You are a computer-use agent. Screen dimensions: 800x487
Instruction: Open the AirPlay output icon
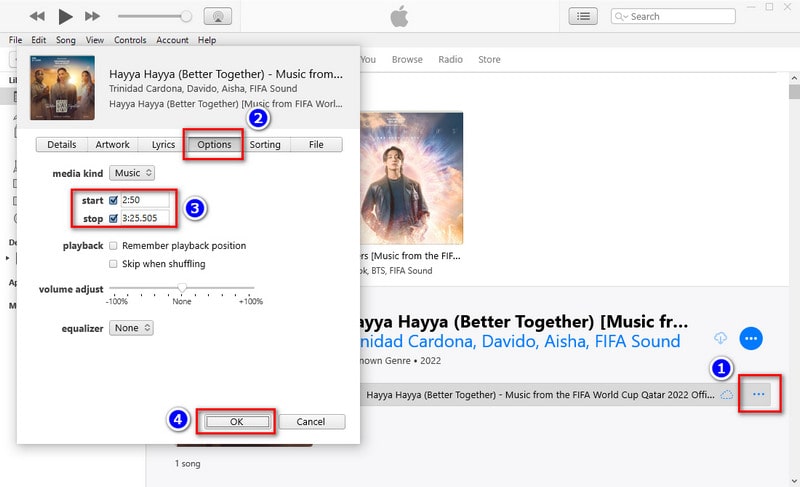click(218, 16)
